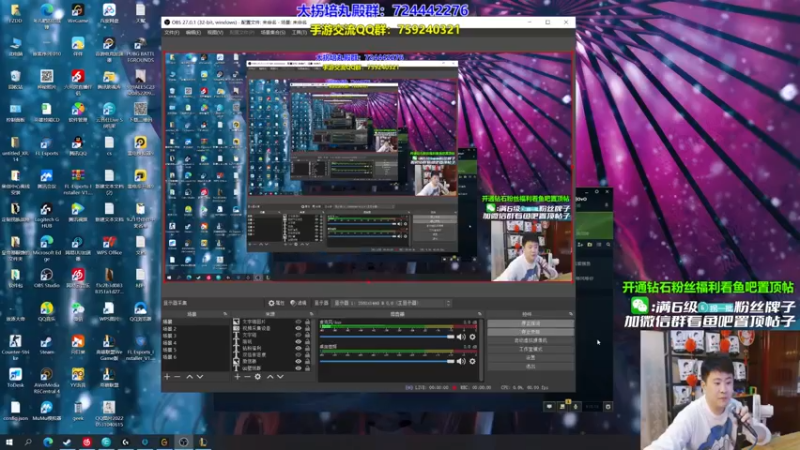Open settings gear for 桌面音频 mixer channel
Screen dimensions: 800x450
pyautogui.click(x=472, y=361)
